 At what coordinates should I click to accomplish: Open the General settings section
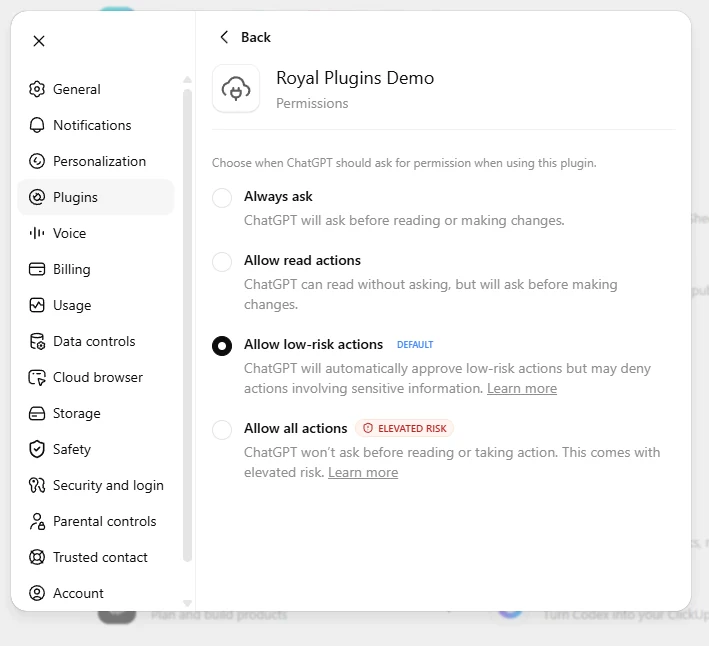(96, 89)
